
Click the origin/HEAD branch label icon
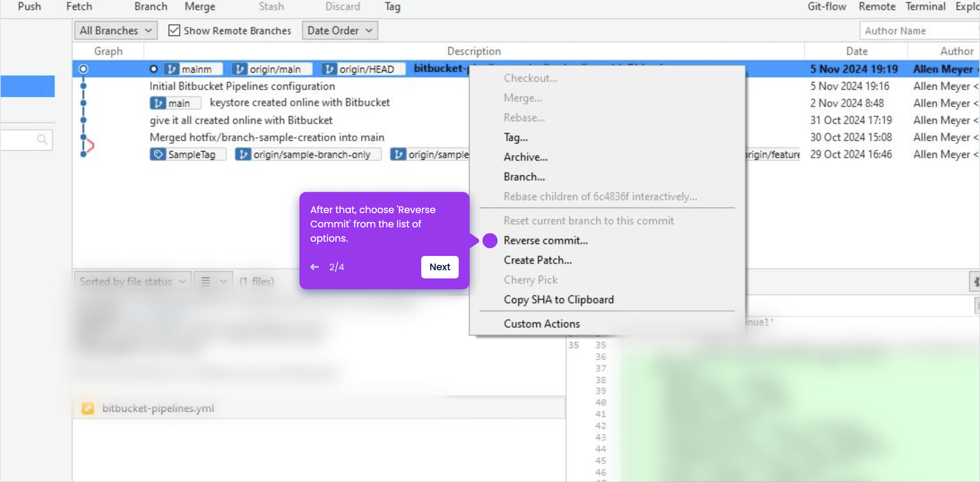tap(329, 69)
